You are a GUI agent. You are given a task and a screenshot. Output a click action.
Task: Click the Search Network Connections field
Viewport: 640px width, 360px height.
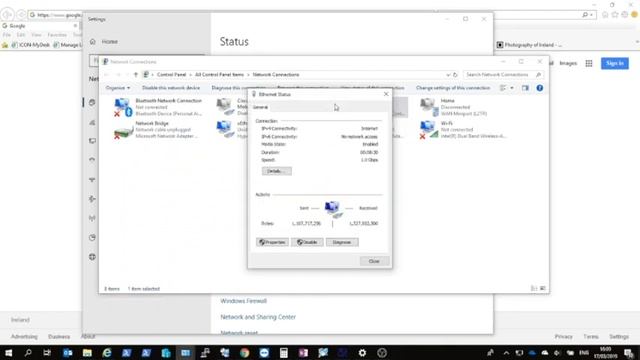tap(503, 75)
